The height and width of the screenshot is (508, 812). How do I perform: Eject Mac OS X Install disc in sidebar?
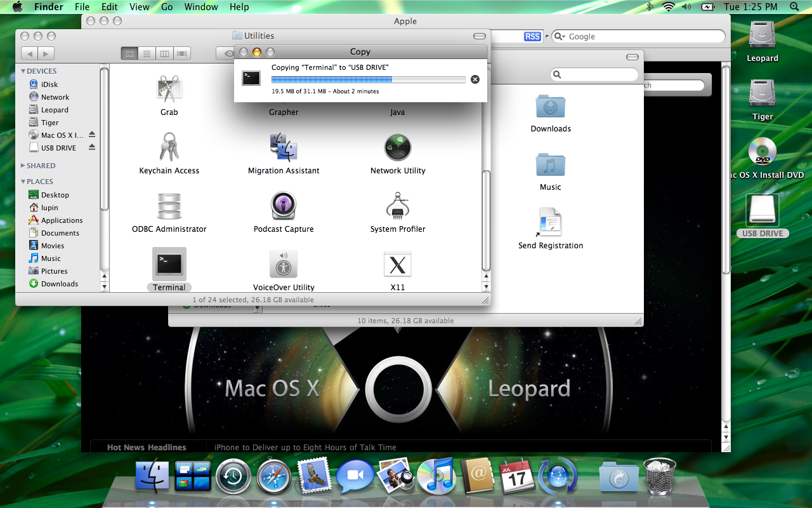(x=92, y=135)
